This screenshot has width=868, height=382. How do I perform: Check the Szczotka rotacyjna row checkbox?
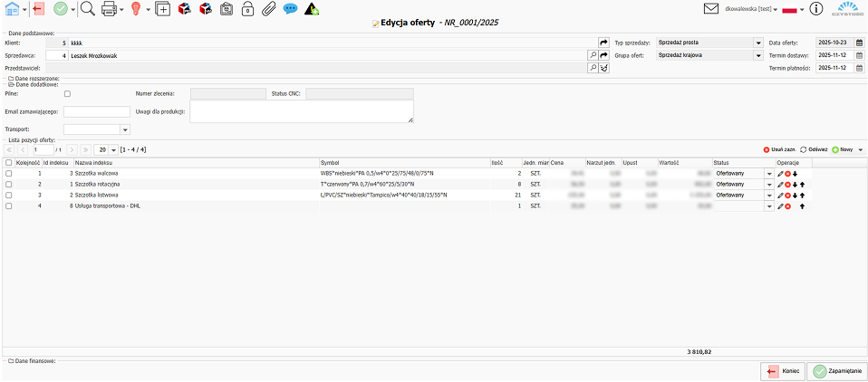click(x=8, y=184)
